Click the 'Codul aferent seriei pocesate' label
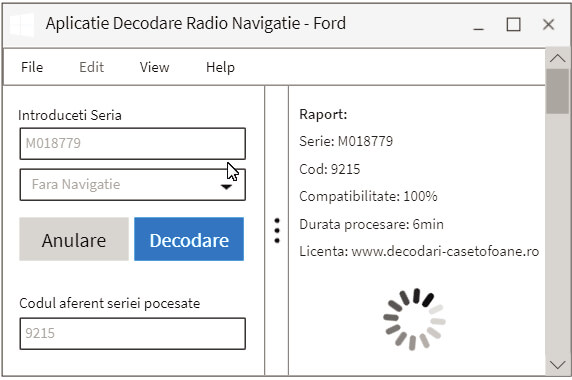Image resolution: width=572 pixels, height=380 pixels. pyautogui.click(x=110, y=303)
